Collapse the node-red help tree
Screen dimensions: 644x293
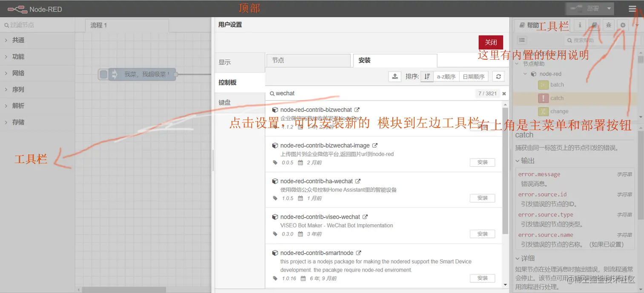point(525,73)
